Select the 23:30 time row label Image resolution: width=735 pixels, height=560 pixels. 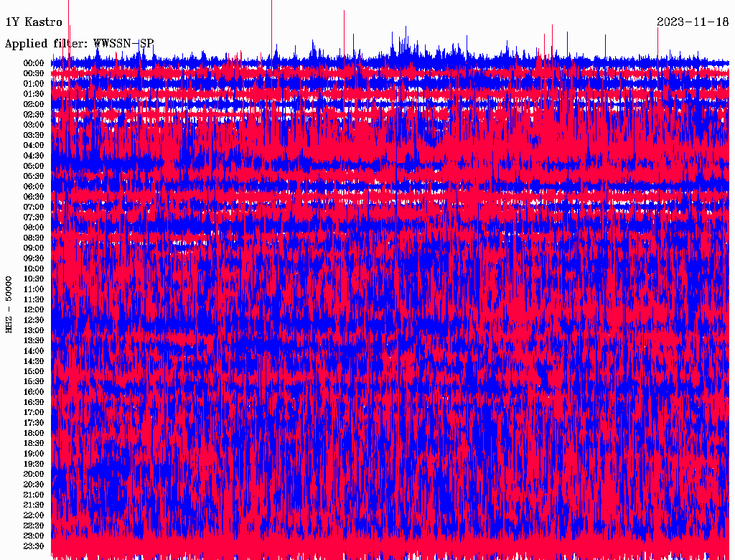coord(34,546)
